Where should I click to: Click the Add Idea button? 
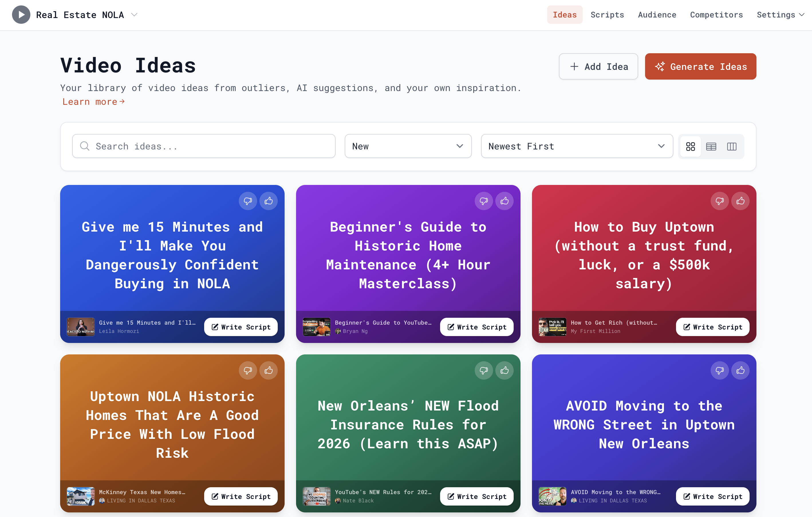(598, 66)
